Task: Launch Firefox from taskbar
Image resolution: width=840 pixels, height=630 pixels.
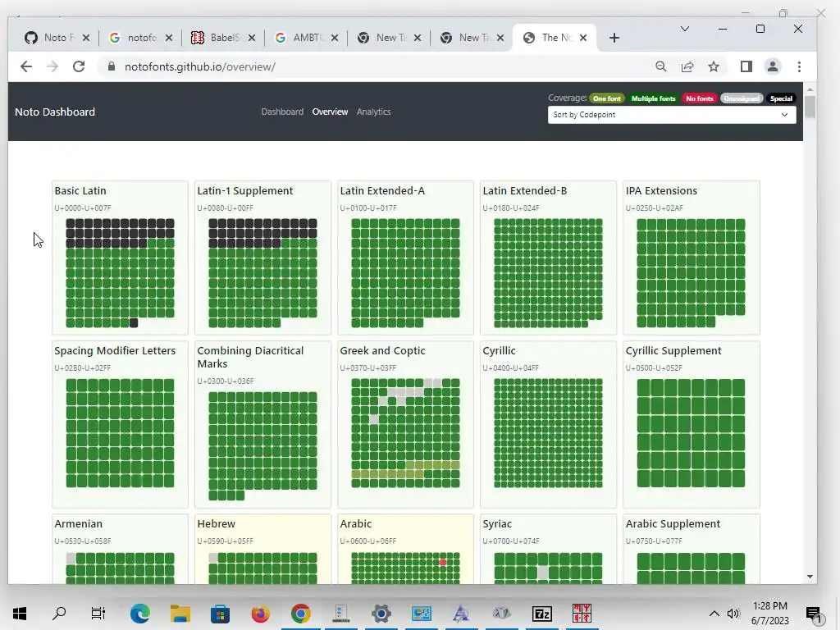Action: (260, 613)
